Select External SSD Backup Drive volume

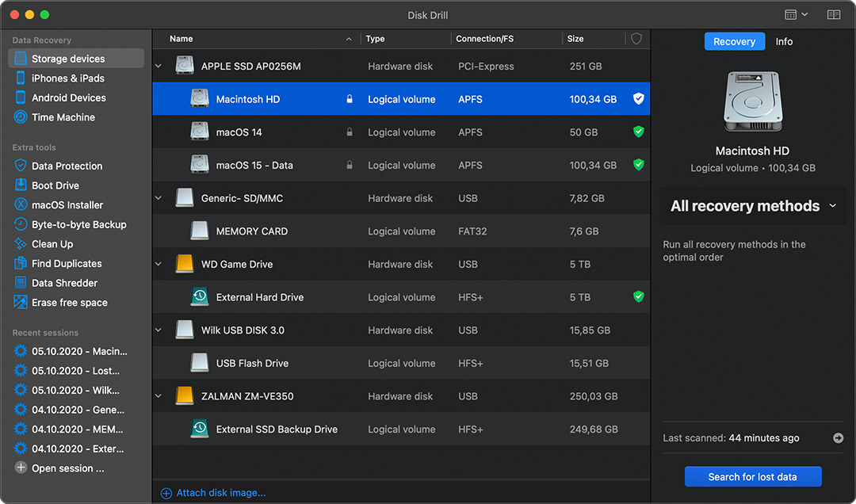click(401, 430)
